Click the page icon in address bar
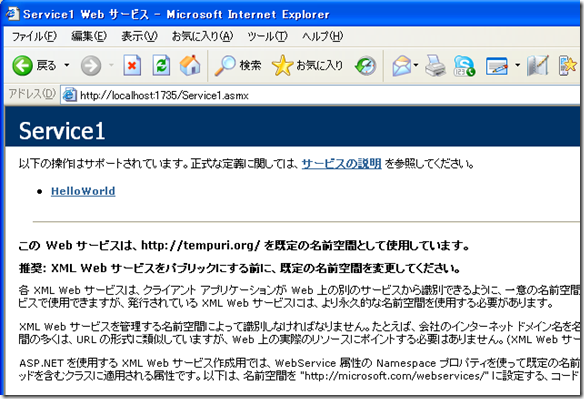The image size is (584, 399). tap(69, 95)
